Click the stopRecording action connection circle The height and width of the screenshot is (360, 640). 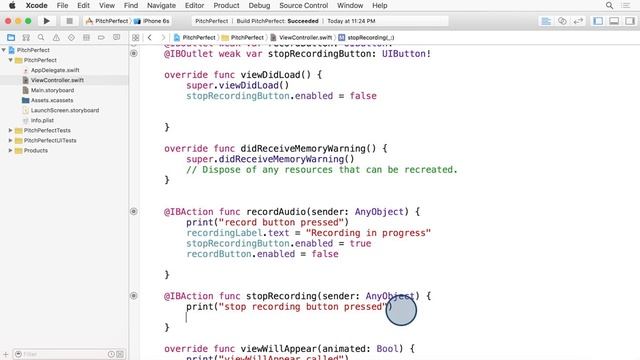(134, 296)
